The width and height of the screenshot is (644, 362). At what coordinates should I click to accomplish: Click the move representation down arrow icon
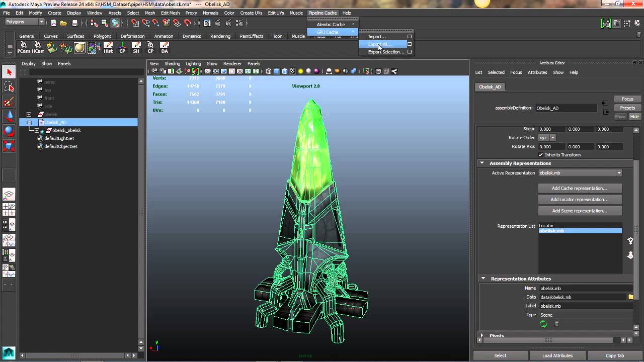pyautogui.click(x=630, y=255)
